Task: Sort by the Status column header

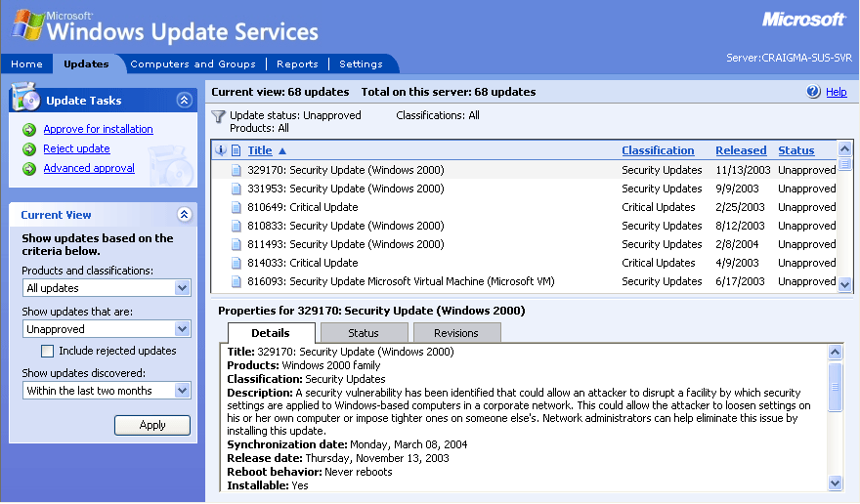Action: pyautogui.click(x=796, y=150)
